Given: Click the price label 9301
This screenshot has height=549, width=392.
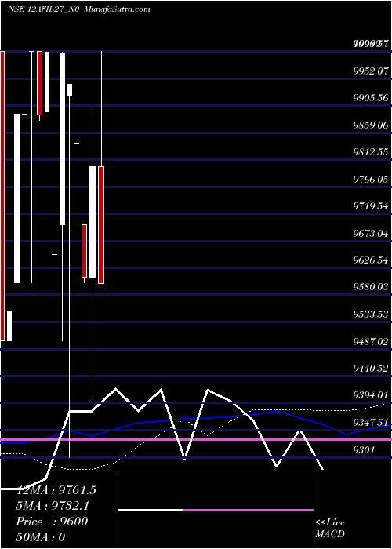Looking at the screenshot, I should point(365,449).
